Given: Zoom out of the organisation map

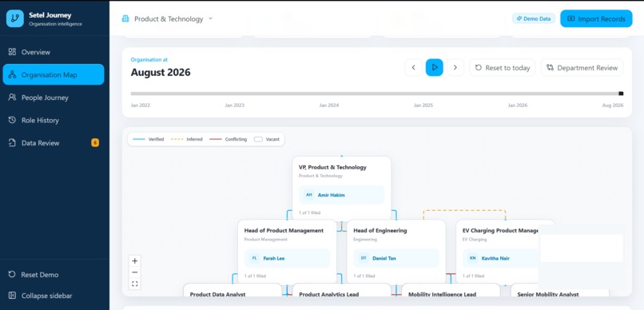Looking at the screenshot, I should coord(135,272).
